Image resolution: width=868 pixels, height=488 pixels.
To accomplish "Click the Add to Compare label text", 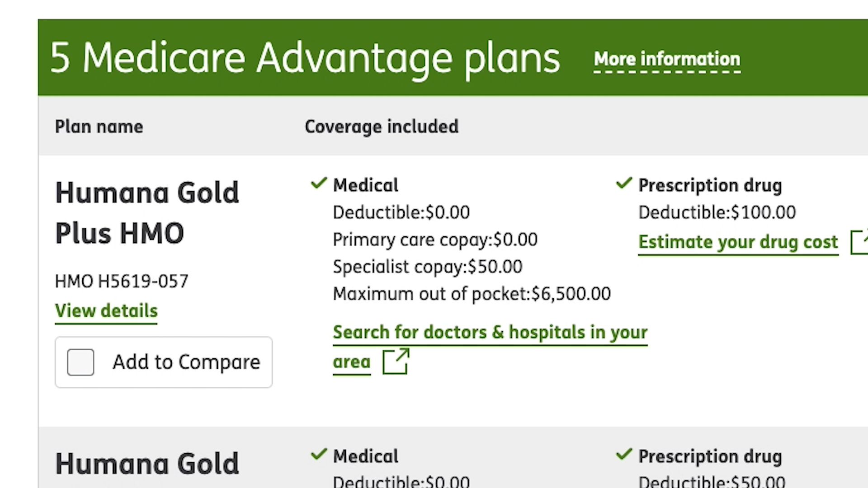I will (x=186, y=362).
